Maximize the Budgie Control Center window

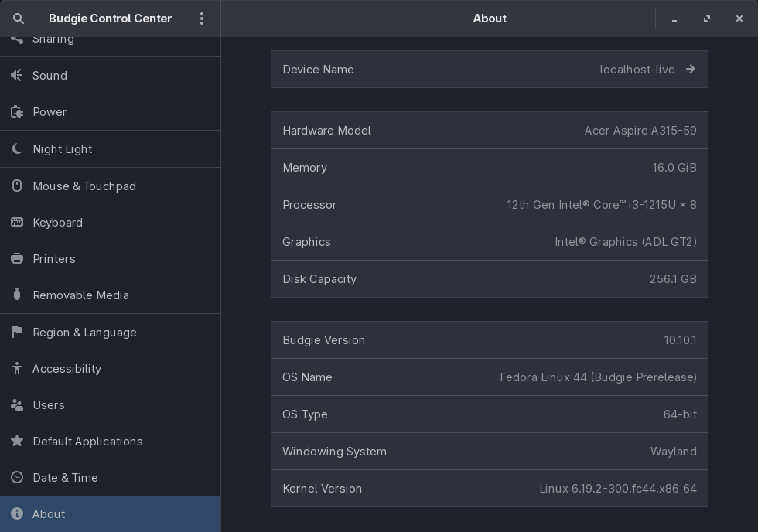click(707, 19)
